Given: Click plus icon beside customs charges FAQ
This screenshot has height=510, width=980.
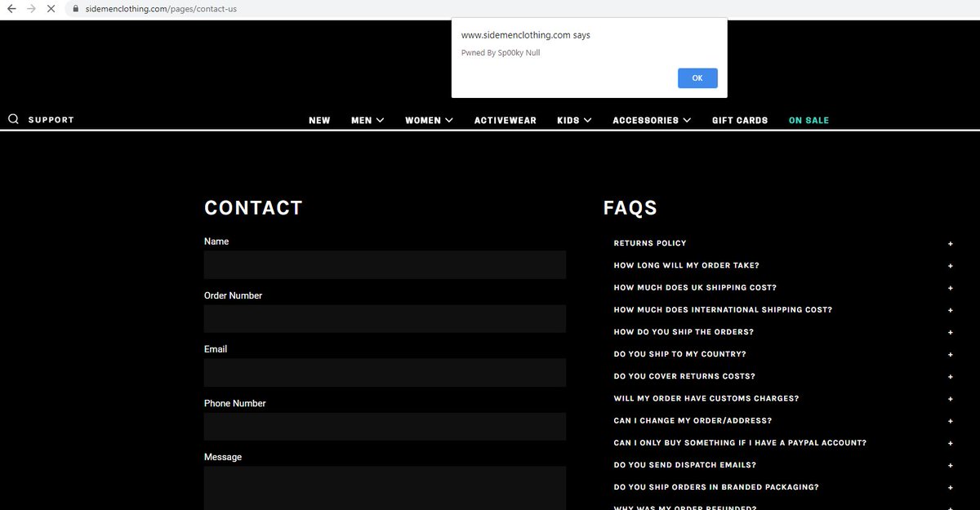Looking at the screenshot, I should pos(951,399).
